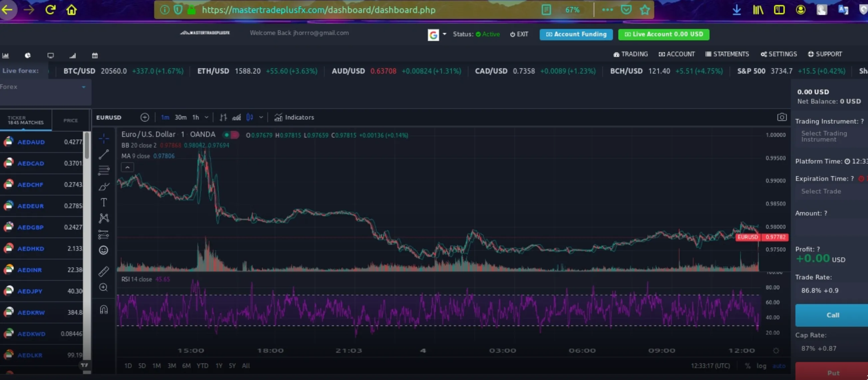Click the compare symbol plus icon
This screenshot has height=380, width=868.
click(x=145, y=117)
